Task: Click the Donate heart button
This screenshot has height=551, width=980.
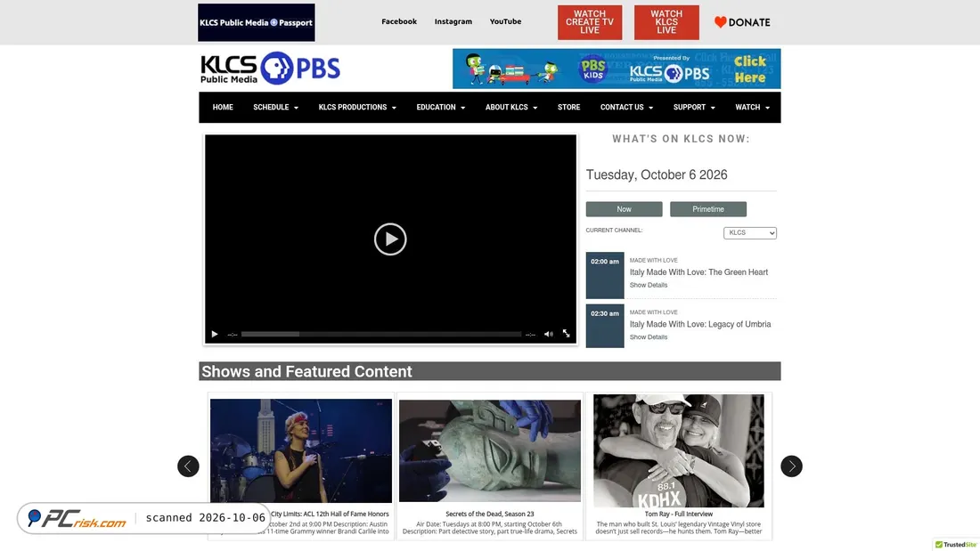Action: (x=742, y=22)
